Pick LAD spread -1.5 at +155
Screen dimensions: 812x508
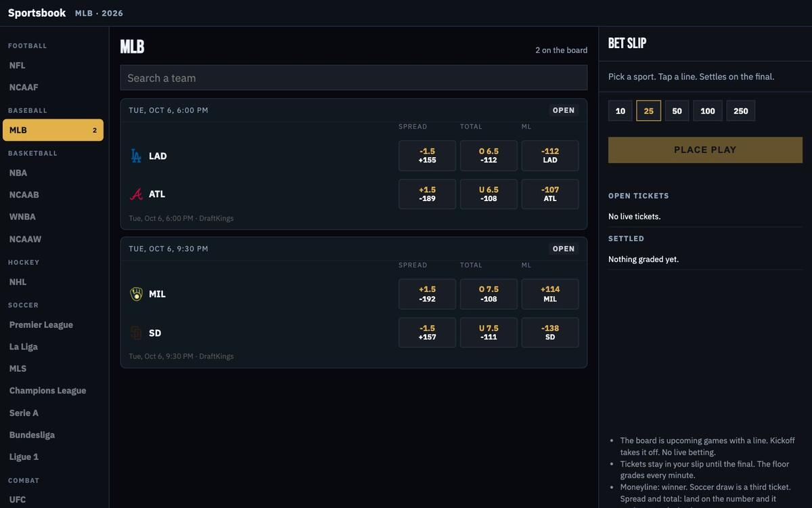[427, 156]
